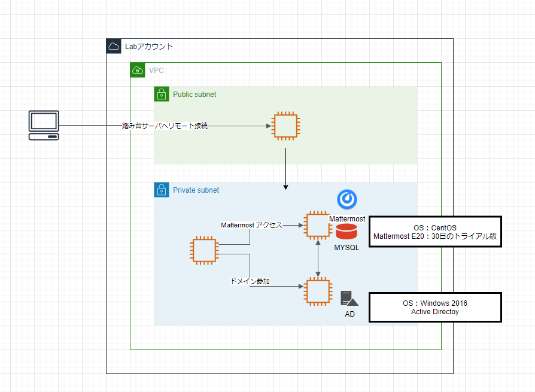
Task: Click the blue Mattermost logo icon
Action: (x=347, y=199)
